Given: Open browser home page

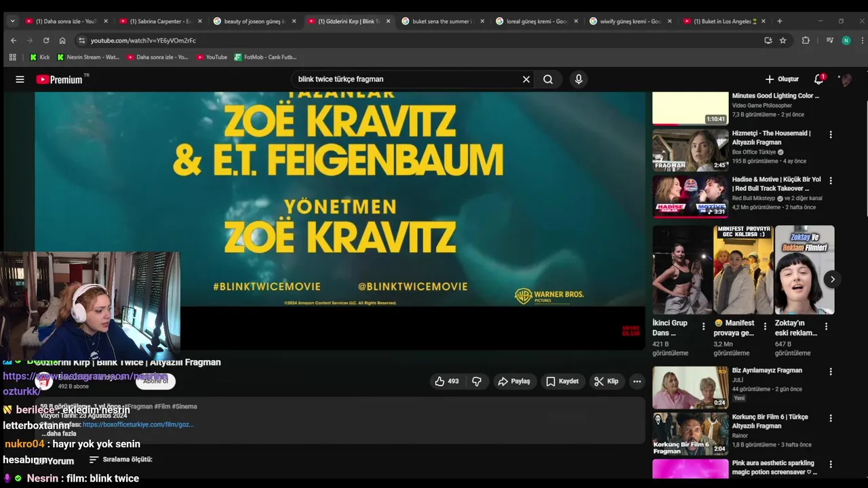Looking at the screenshot, I should pos(62,41).
